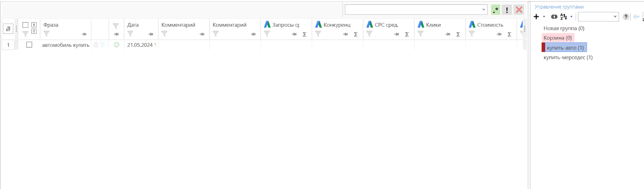Open the dropdown arrow beside the plus icon
The image size is (644, 189).
(x=544, y=17)
